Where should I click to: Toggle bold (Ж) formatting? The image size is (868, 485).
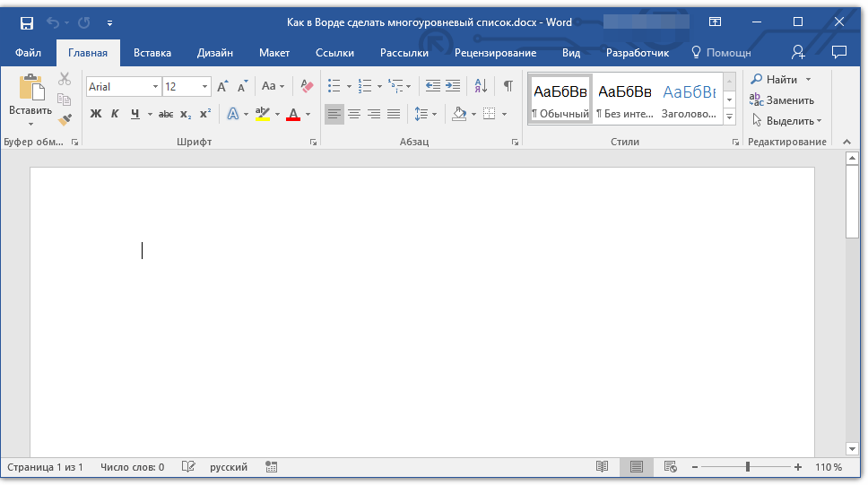96,114
